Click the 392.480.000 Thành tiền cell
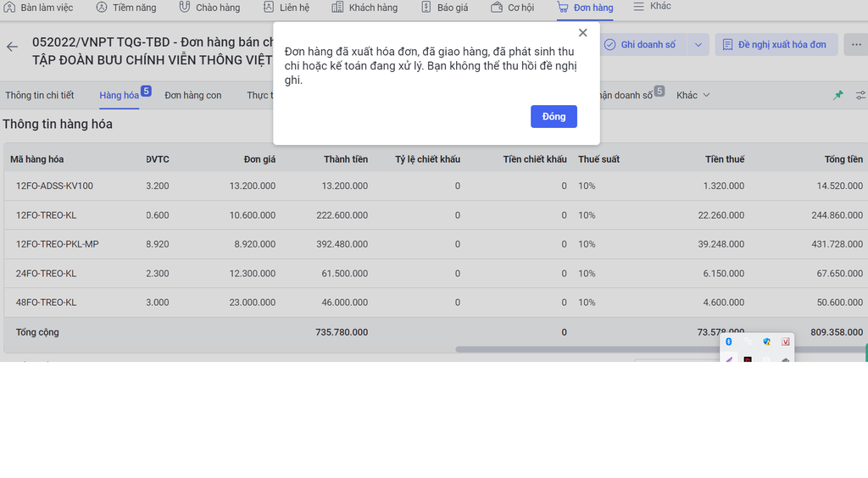Image resolution: width=868 pixels, height=478 pixels. (x=342, y=244)
